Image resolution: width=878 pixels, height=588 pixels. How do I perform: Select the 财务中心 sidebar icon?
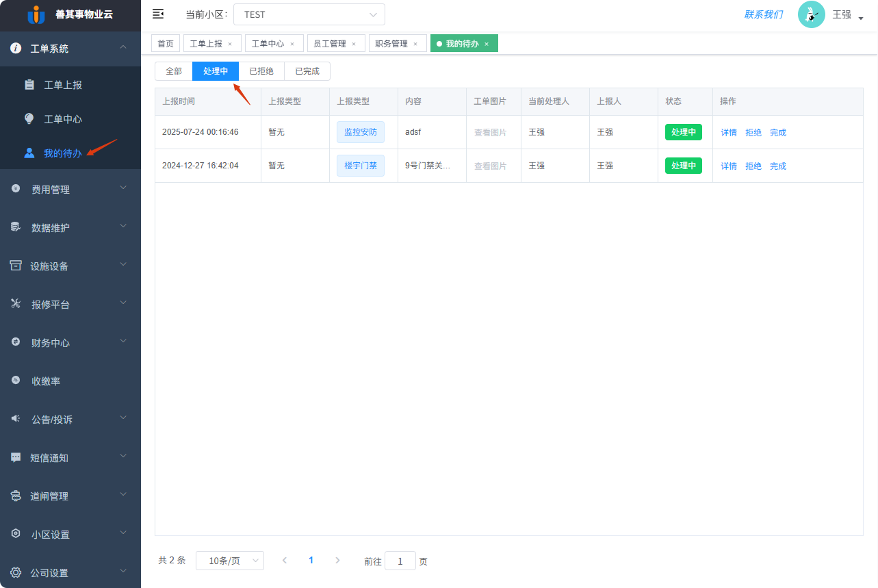pos(16,342)
